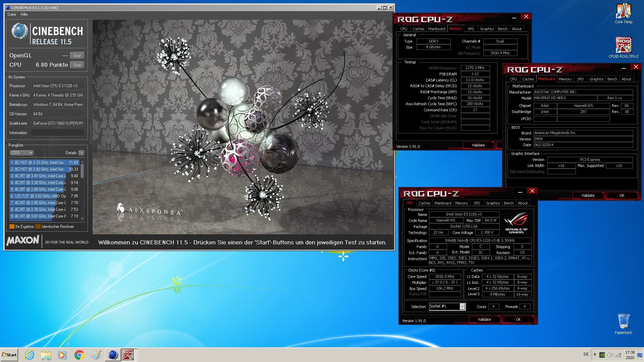The height and width of the screenshot is (362, 644).
Task: Open the Hilfe menu in Cinebench
Action: click(24, 14)
